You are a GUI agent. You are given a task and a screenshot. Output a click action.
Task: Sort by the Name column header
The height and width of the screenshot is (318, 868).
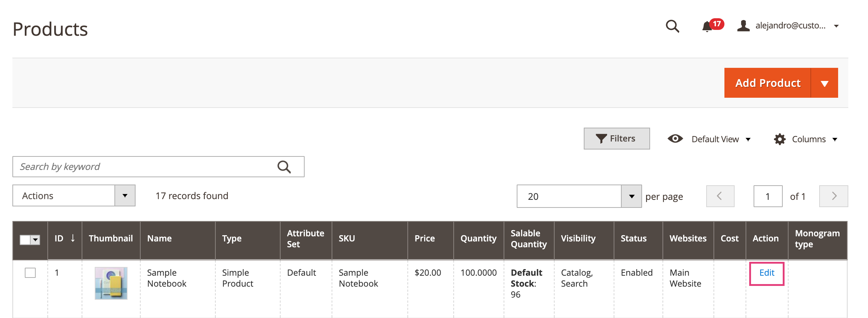point(159,238)
